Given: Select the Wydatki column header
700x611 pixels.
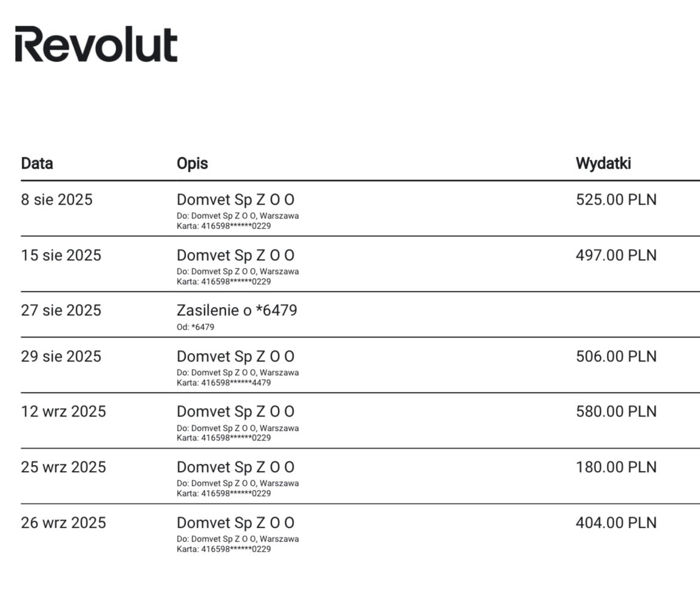Looking at the screenshot, I should [603, 163].
